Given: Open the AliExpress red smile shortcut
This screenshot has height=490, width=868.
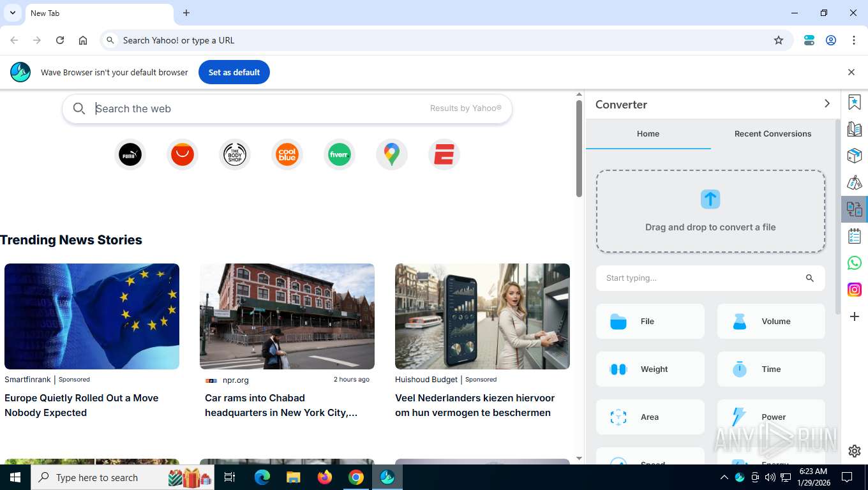Looking at the screenshot, I should (183, 154).
